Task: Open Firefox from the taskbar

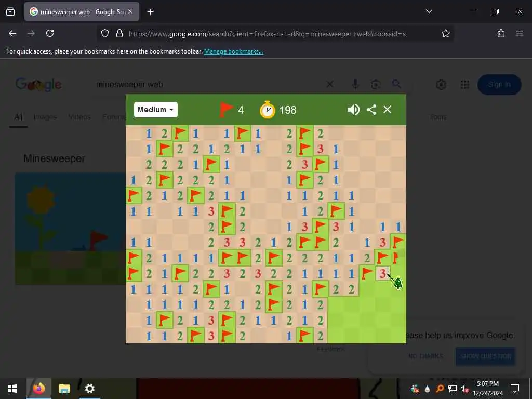Action: point(38,389)
